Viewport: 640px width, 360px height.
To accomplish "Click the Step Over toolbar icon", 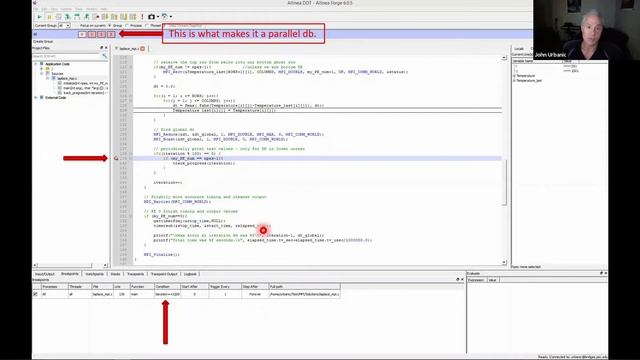I will (77, 17).
